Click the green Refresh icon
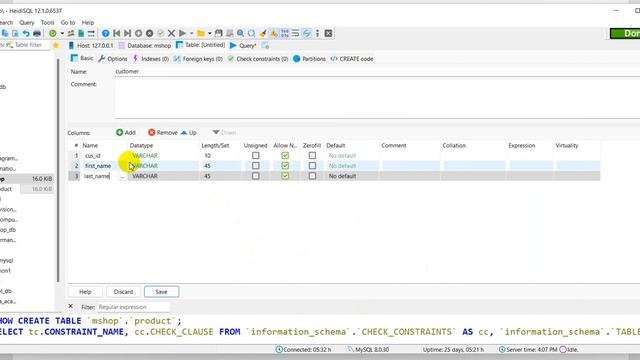 click(53, 33)
